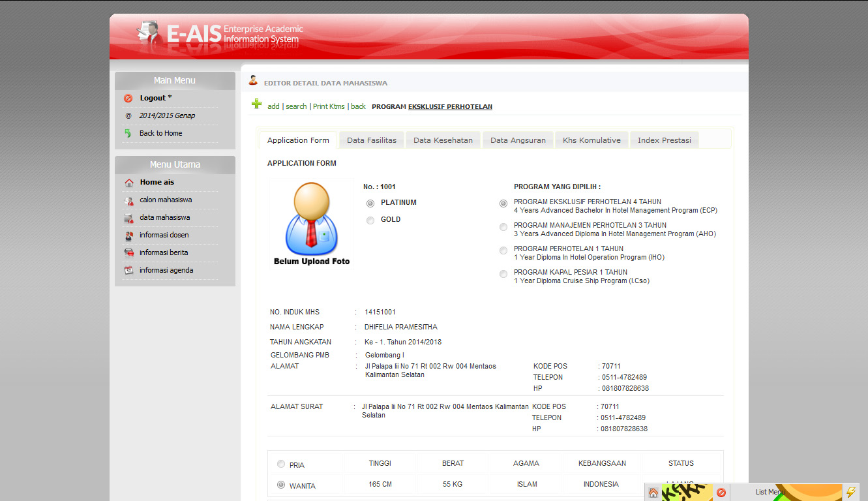Screen dimensions: 868x501
Task: Click the search link in toolbar
Action: [296, 106]
